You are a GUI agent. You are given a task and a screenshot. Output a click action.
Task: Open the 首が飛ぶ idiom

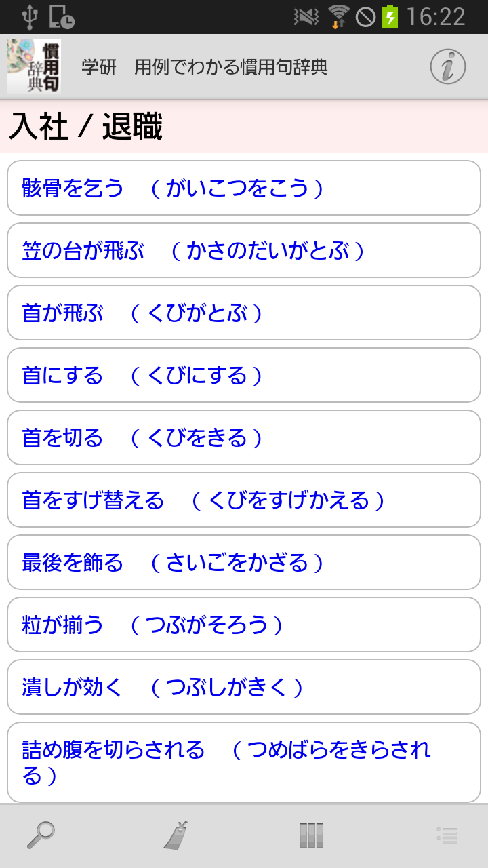click(x=244, y=313)
